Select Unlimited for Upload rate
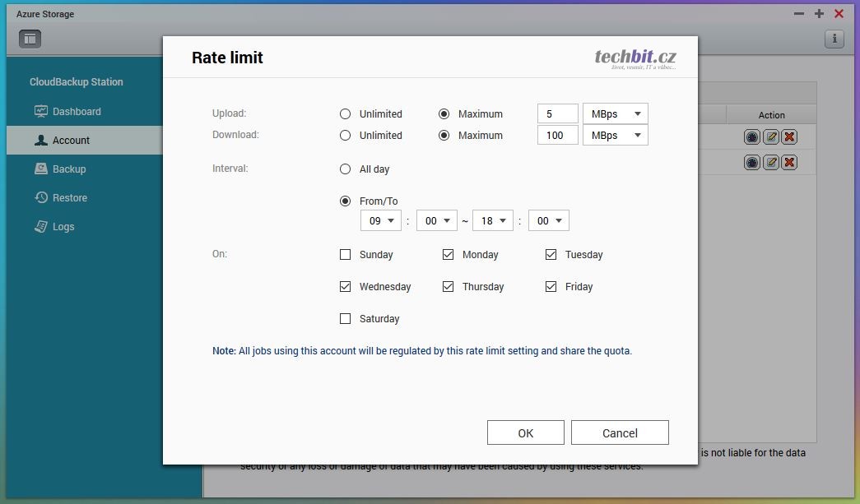This screenshot has height=504, width=860. (345, 114)
